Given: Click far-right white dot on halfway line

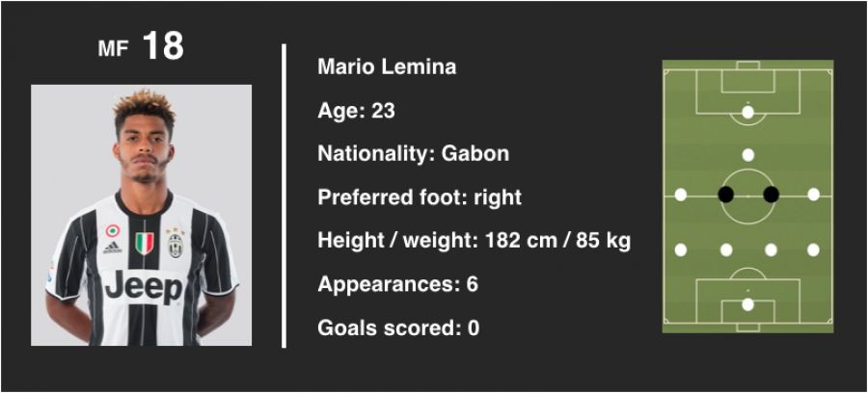Looking at the screenshot, I should tap(814, 195).
